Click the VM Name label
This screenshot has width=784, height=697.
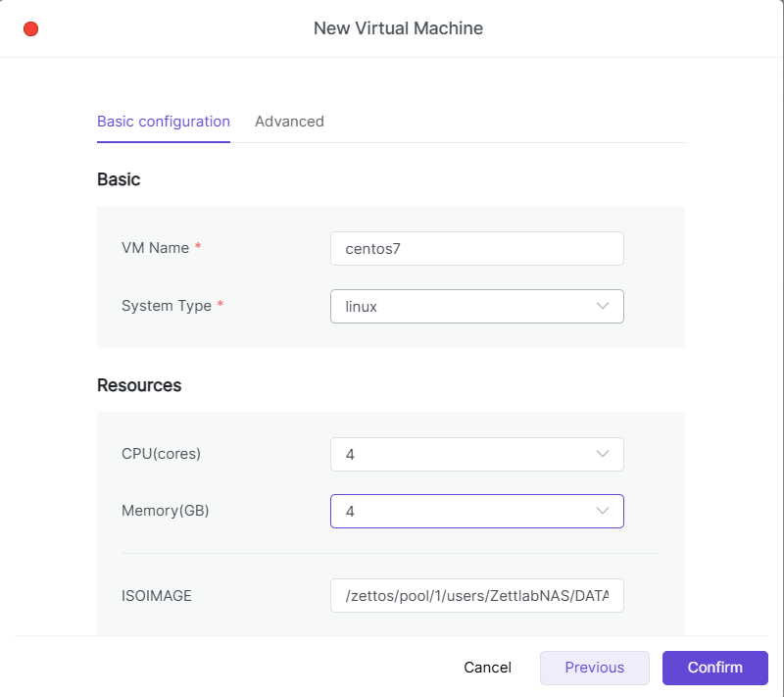tap(155, 248)
